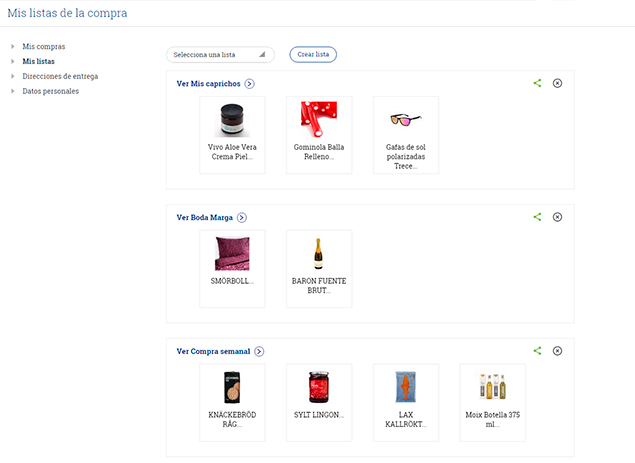Viewport: 635px width, 463px height.
Task: Open the Selecciona una lista dropdown
Action: point(220,54)
